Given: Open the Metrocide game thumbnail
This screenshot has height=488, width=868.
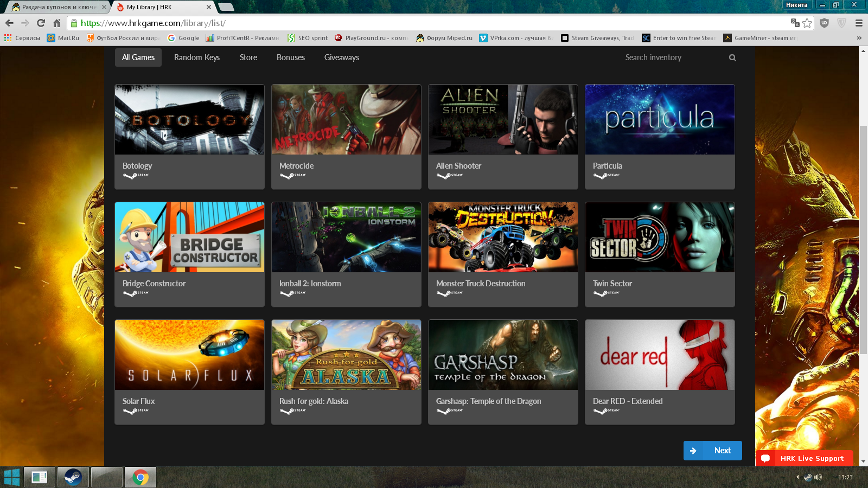Looking at the screenshot, I should pyautogui.click(x=347, y=119).
